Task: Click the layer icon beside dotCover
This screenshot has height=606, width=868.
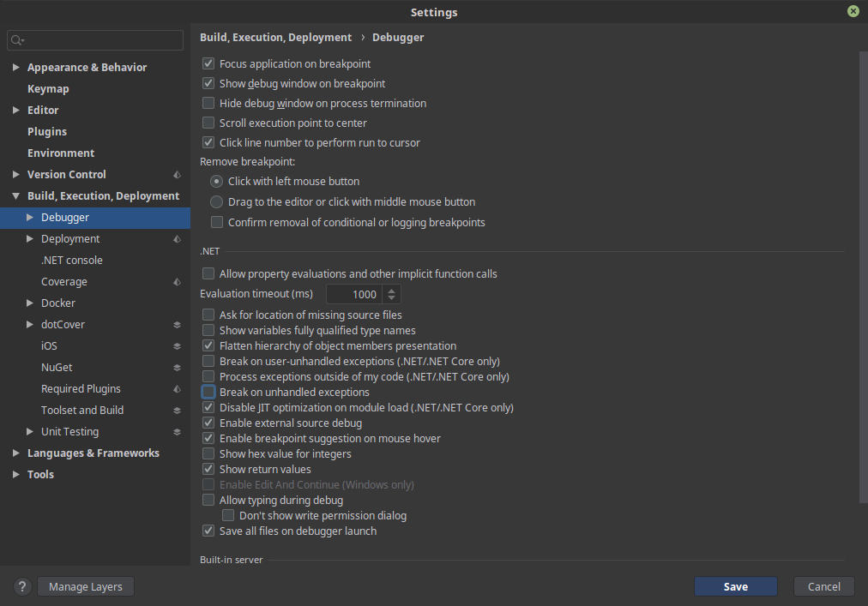Action: [177, 325]
